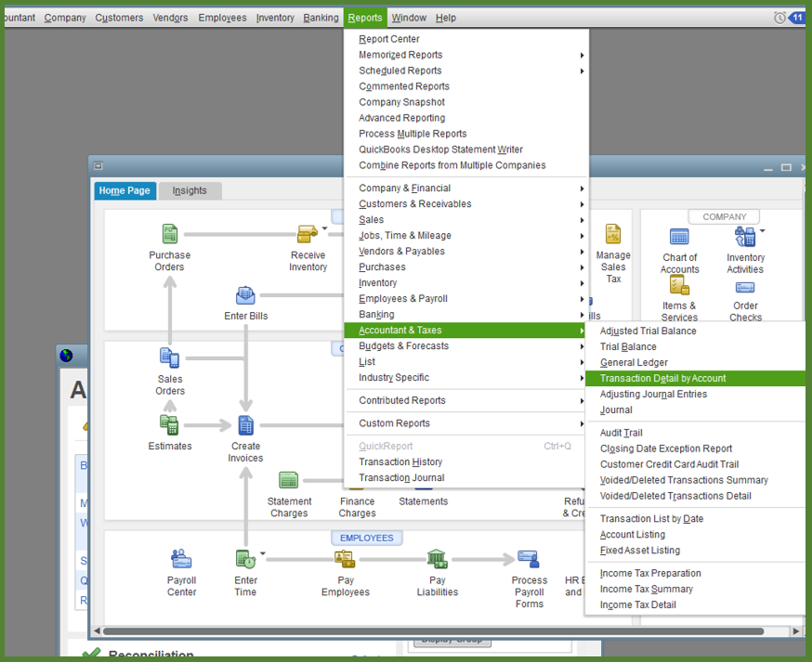812x662 pixels.
Task: Open the Purchase Orders icon
Action: (x=169, y=234)
